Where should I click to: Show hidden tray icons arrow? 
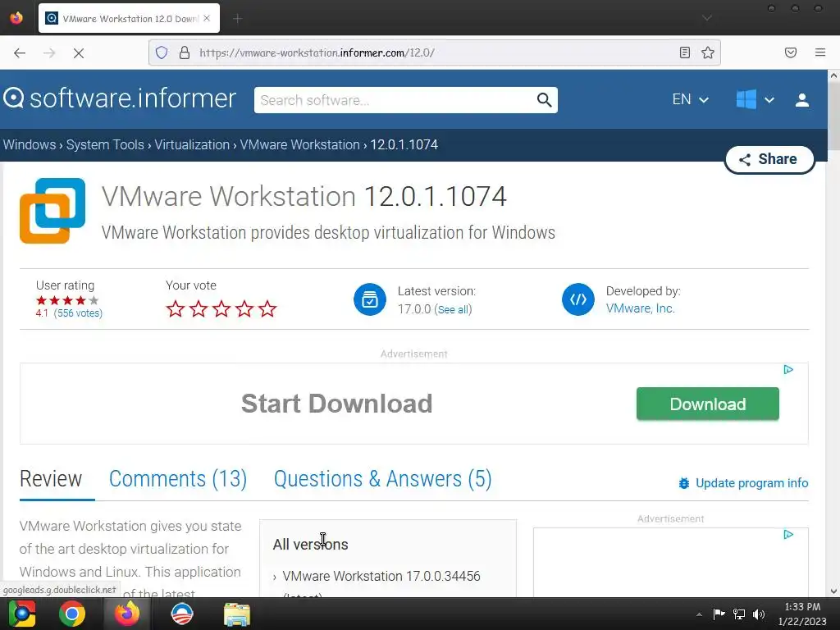pyautogui.click(x=699, y=614)
